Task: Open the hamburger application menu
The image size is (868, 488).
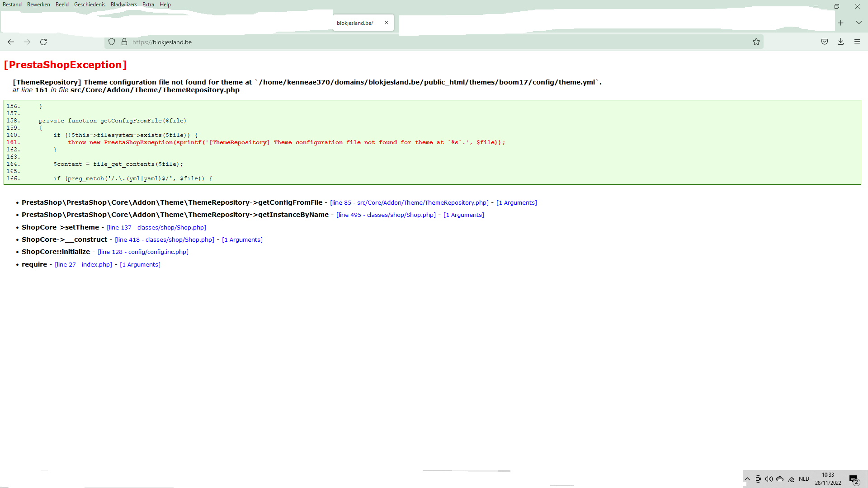Action: click(857, 42)
